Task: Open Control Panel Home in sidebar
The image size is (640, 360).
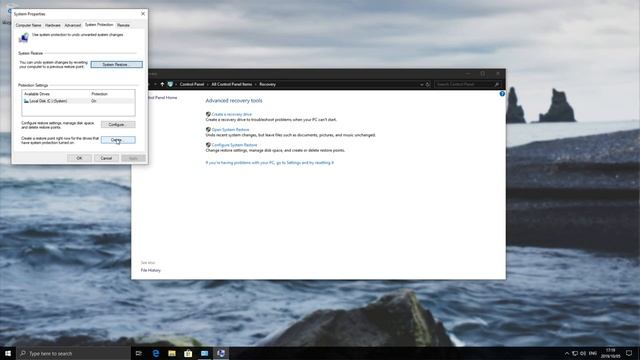Action: [162, 98]
